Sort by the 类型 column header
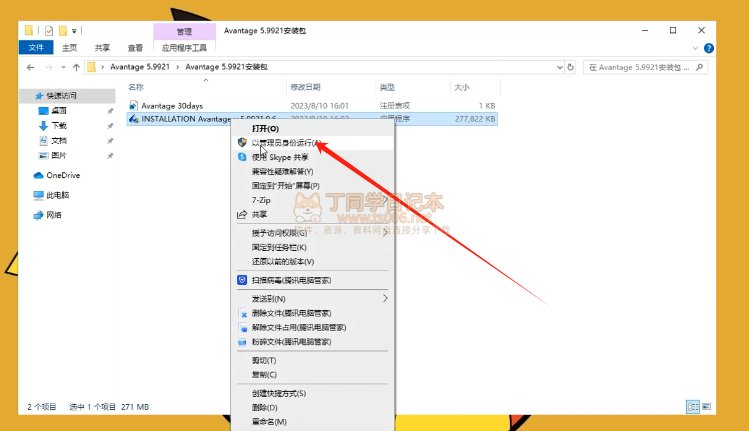749x431 pixels. [x=387, y=87]
